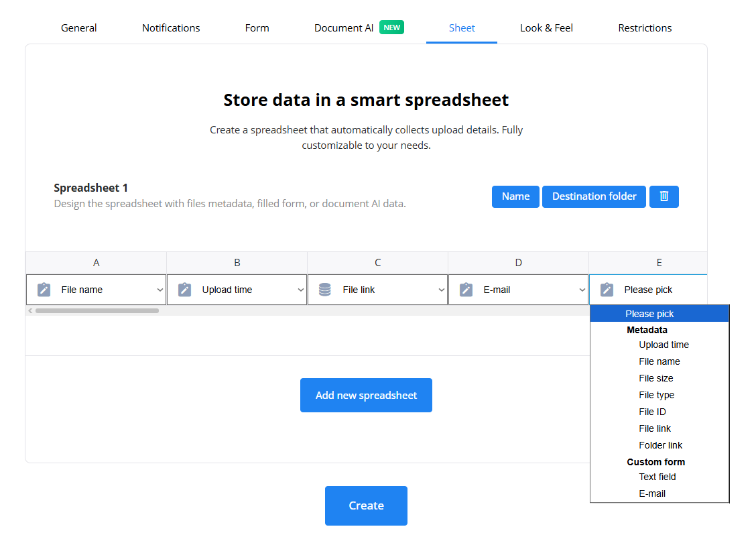The width and height of the screenshot is (756, 535).
Task: Select the highlighted Please pick option in the list
Action: click(x=659, y=314)
